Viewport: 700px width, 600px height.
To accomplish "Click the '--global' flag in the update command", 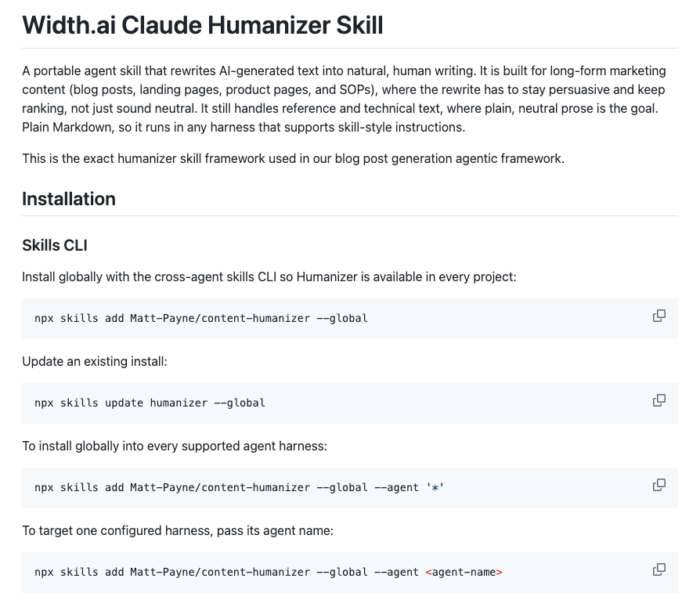I will [x=240, y=403].
